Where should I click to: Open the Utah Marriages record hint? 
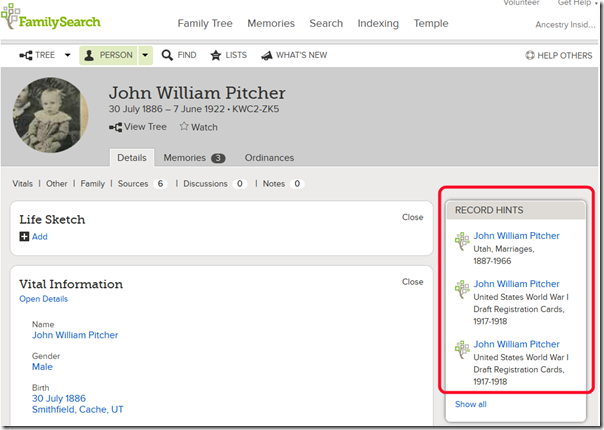pos(516,236)
